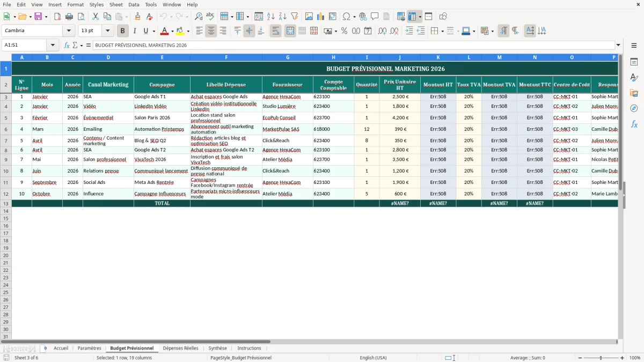This screenshot has width=644, height=362.
Task: Open the Underline style dropdown arrow
Action: click(x=153, y=31)
